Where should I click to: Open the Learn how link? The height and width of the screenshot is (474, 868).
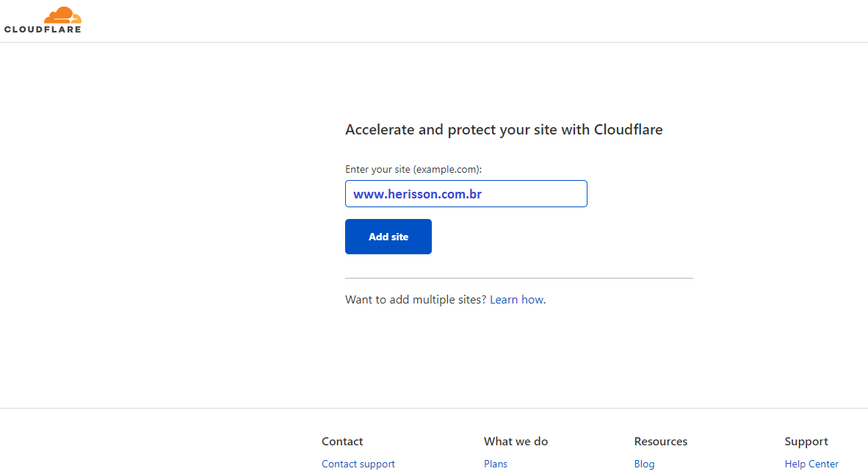516,300
